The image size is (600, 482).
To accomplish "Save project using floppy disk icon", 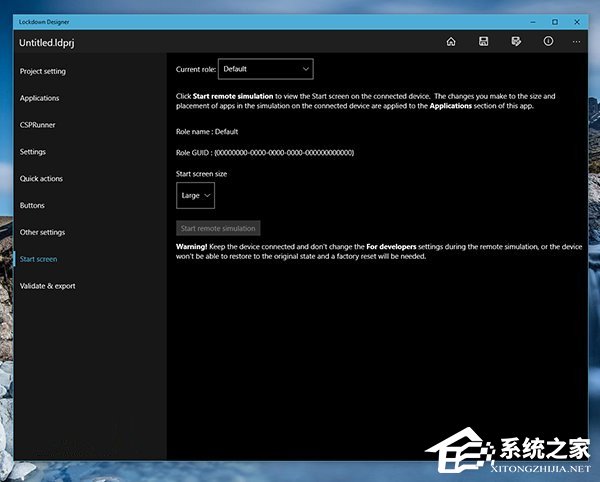I will (x=483, y=41).
